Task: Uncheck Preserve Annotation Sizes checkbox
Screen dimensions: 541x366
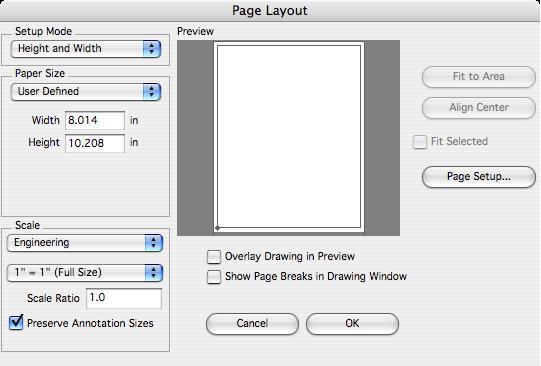Action: point(16,323)
